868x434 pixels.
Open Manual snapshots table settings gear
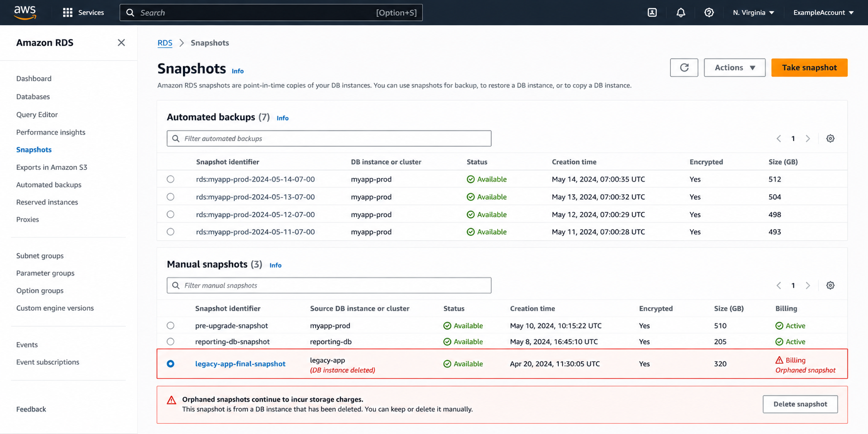click(x=830, y=285)
